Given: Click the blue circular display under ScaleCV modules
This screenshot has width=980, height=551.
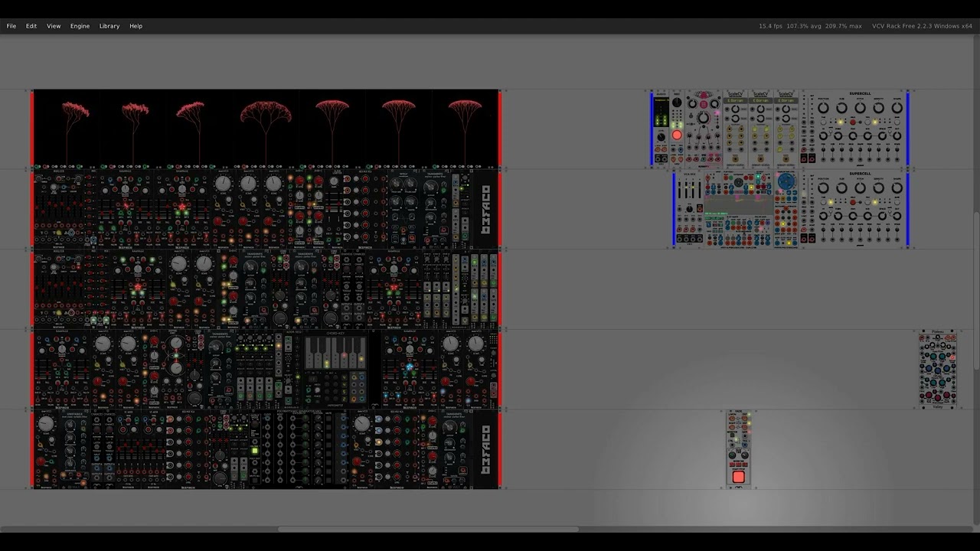Looking at the screenshot, I should [x=786, y=183].
